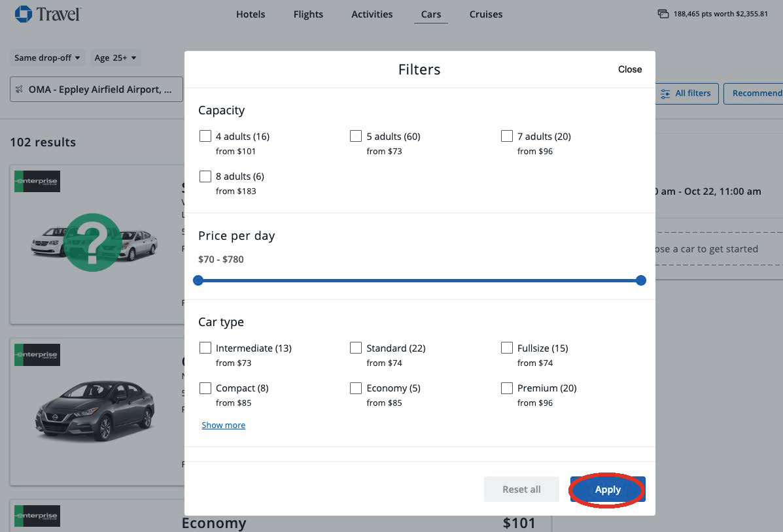783x532 pixels.
Task: Click the minimum price slider handle
Action: point(198,280)
